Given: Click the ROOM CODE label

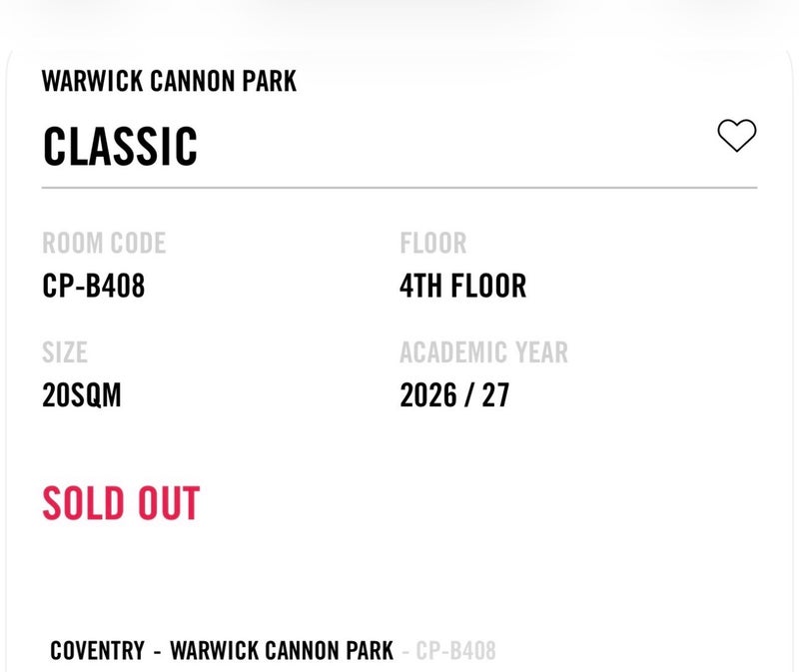Looking at the screenshot, I should pos(104,243).
